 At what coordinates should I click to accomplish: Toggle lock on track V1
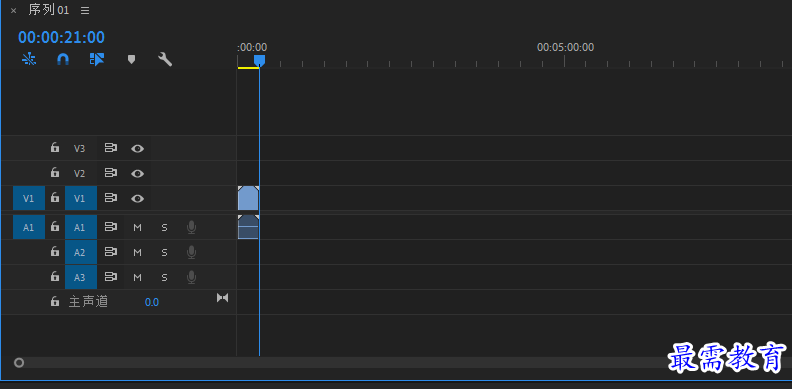point(55,198)
